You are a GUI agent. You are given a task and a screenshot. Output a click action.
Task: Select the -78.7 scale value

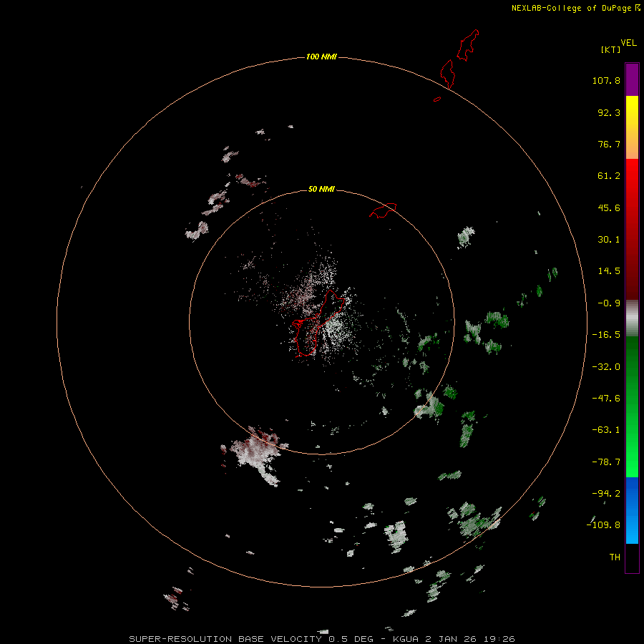click(x=606, y=462)
